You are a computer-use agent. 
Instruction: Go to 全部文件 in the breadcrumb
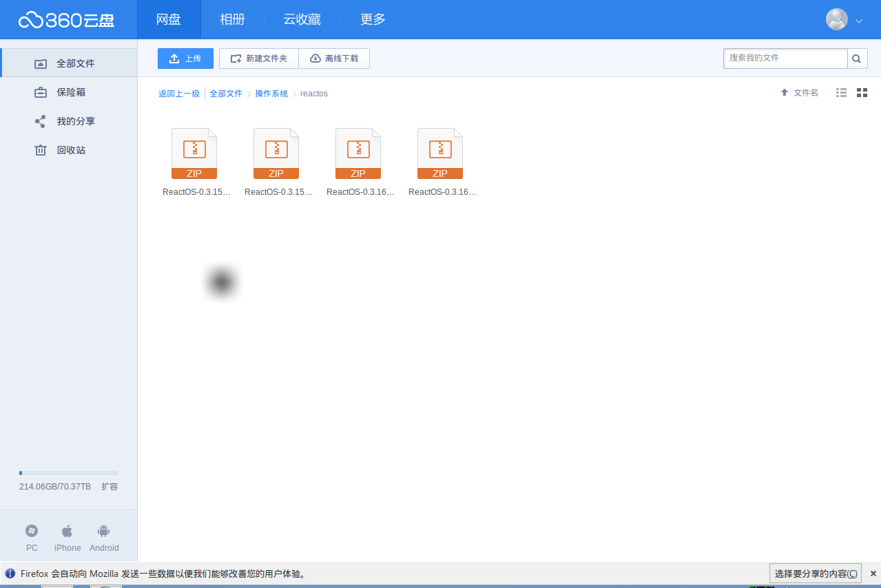point(226,94)
